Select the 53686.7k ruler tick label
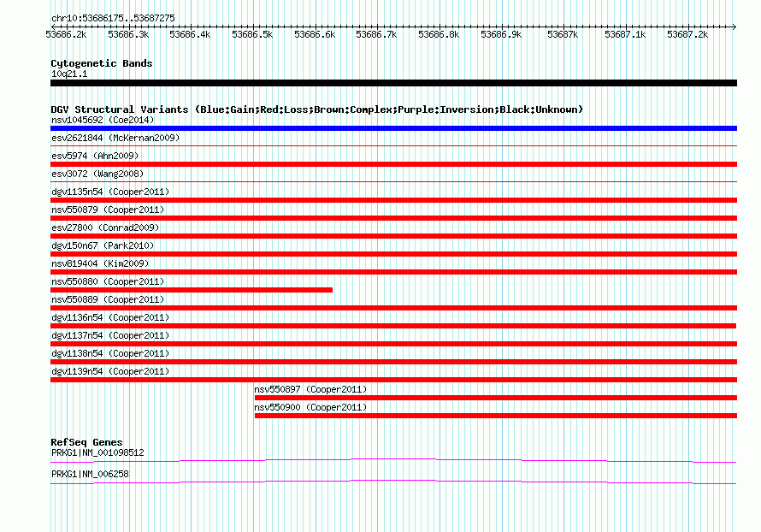Viewport: 761px width, 532px height. click(x=376, y=34)
